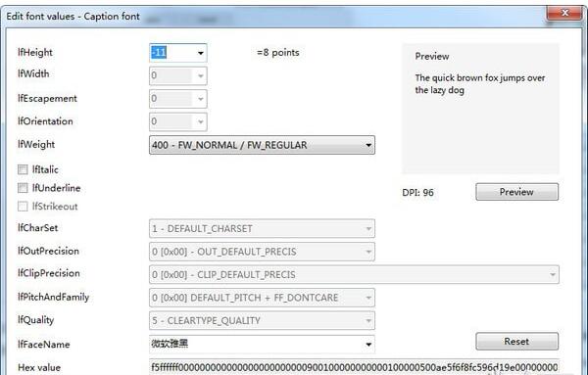Click the lfCharSet label
Image resolution: width=588 pixels, height=375 pixels.
point(37,228)
